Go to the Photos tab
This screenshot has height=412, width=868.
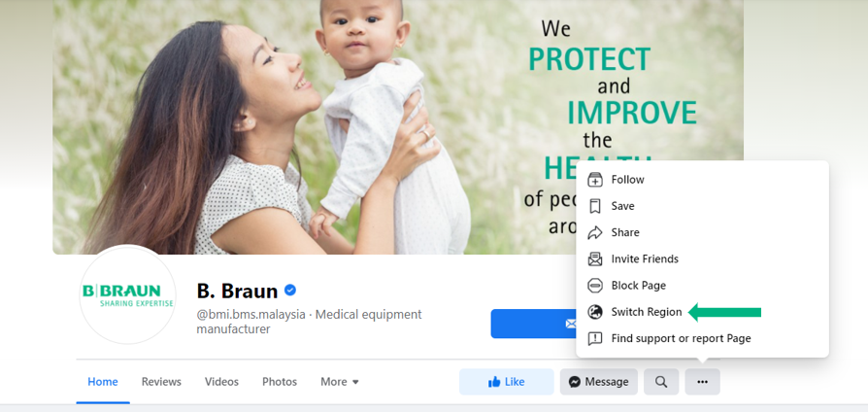(280, 382)
